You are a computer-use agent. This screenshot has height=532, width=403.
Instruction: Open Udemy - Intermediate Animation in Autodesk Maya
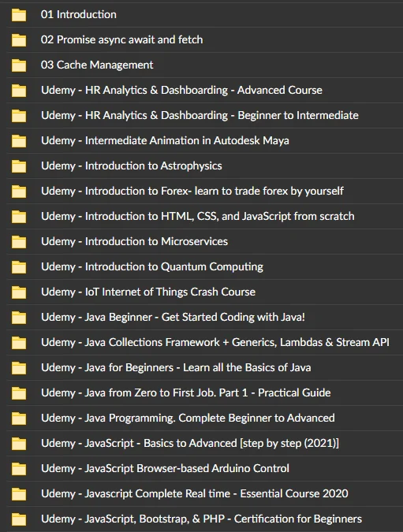pyautogui.click(x=165, y=140)
